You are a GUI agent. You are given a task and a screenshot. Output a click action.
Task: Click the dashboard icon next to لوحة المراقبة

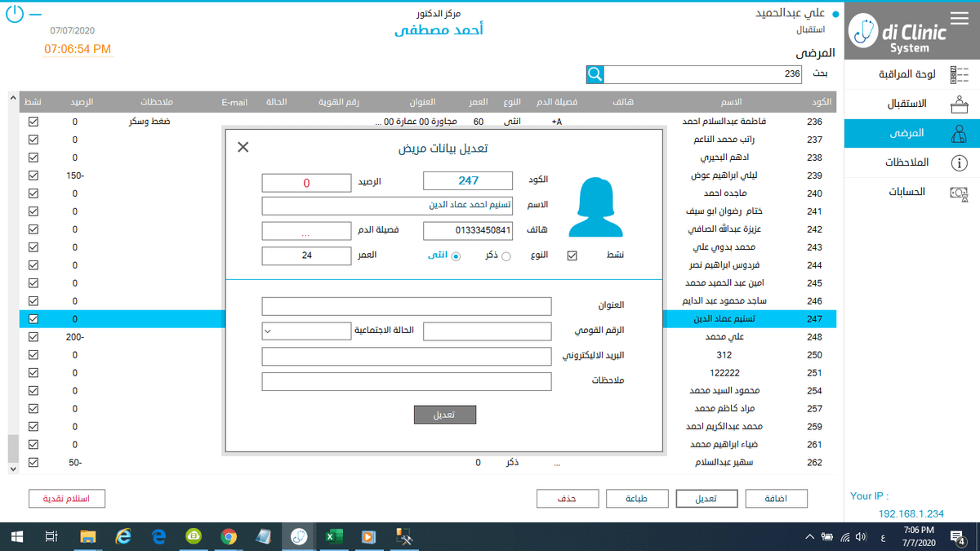coord(958,75)
